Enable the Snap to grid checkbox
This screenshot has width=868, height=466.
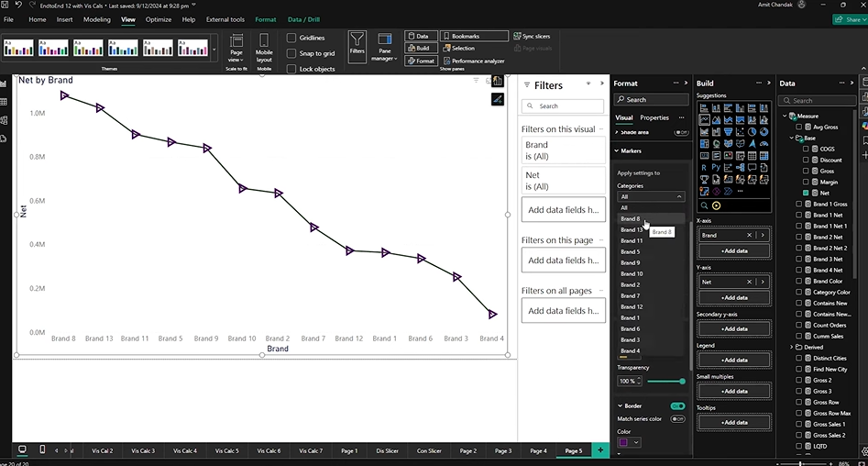[x=291, y=53]
